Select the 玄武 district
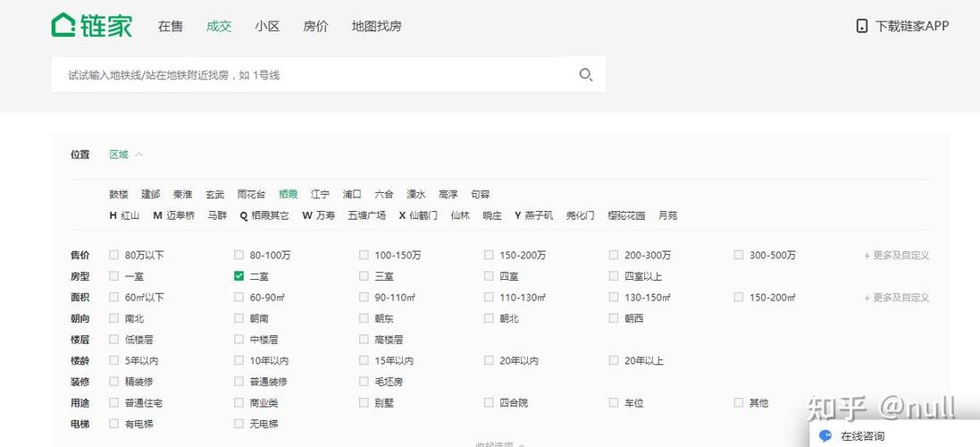 [x=215, y=194]
